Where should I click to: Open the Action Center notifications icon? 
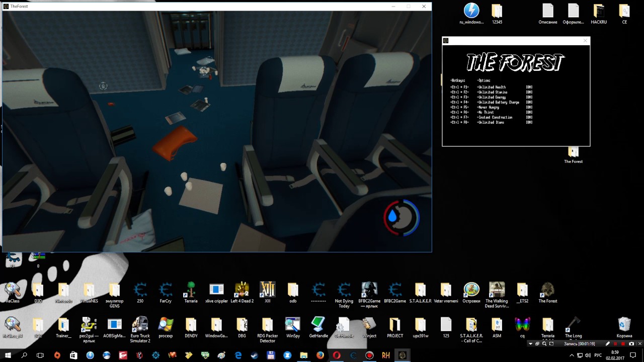coord(633,355)
